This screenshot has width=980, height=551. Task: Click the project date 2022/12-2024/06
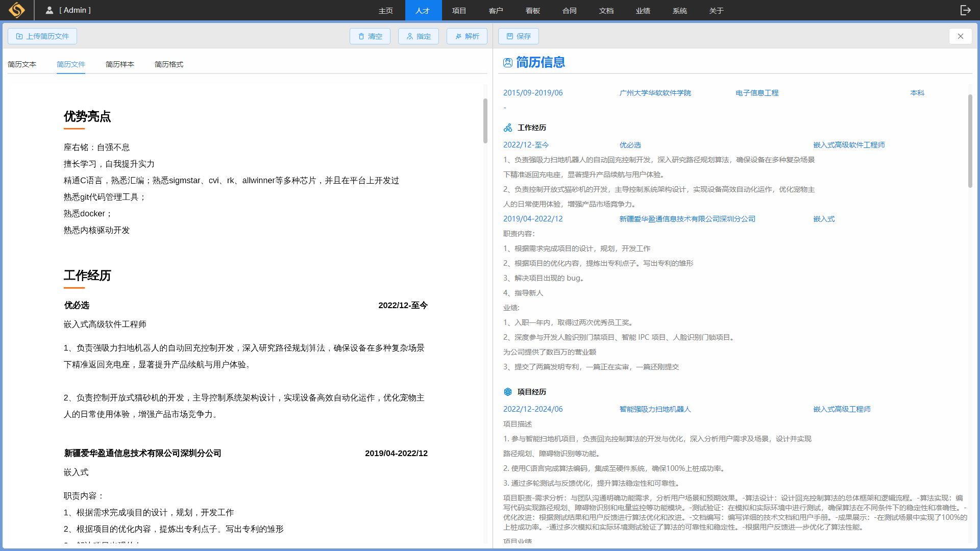pos(533,409)
